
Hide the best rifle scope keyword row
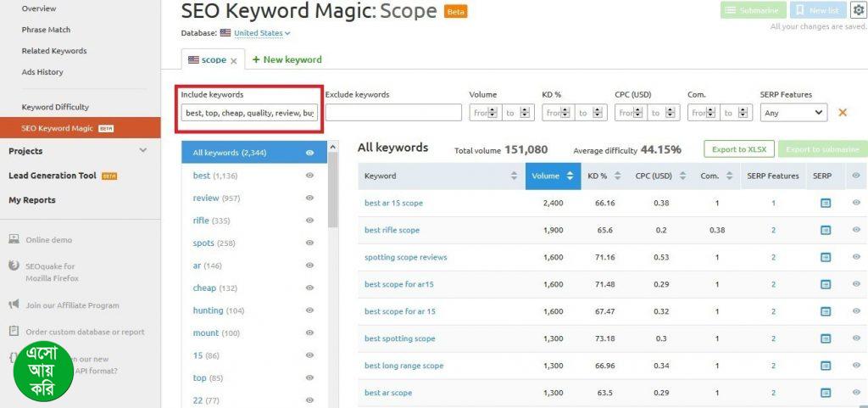point(856,231)
